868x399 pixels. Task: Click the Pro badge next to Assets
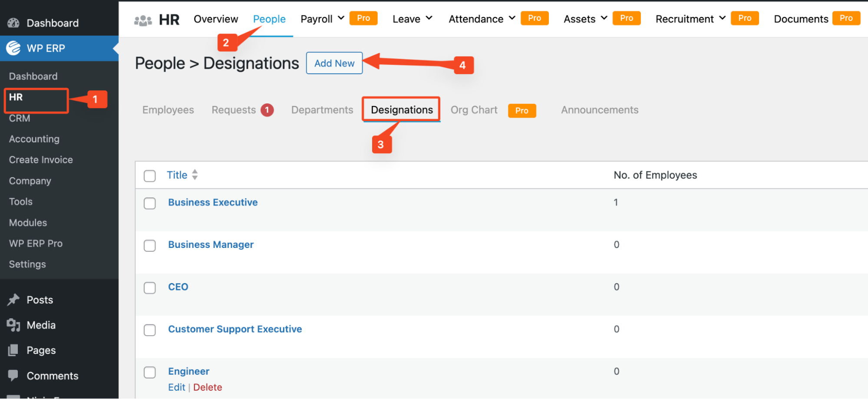pos(627,18)
